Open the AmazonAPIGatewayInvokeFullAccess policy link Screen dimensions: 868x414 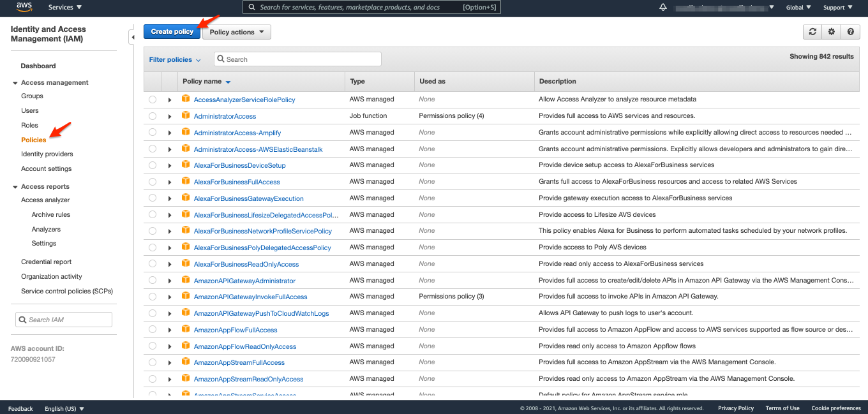(x=251, y=297)
